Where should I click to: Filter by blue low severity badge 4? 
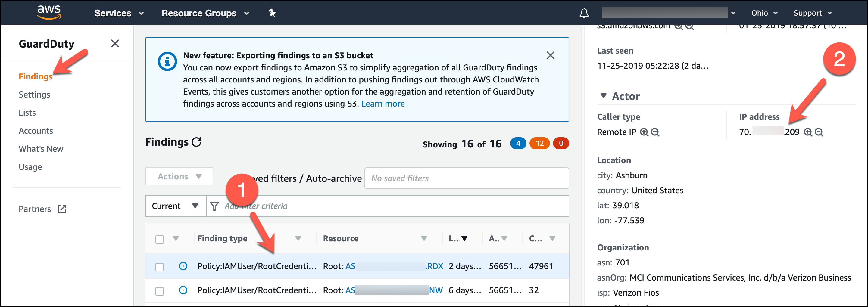(x=518, y=143)
